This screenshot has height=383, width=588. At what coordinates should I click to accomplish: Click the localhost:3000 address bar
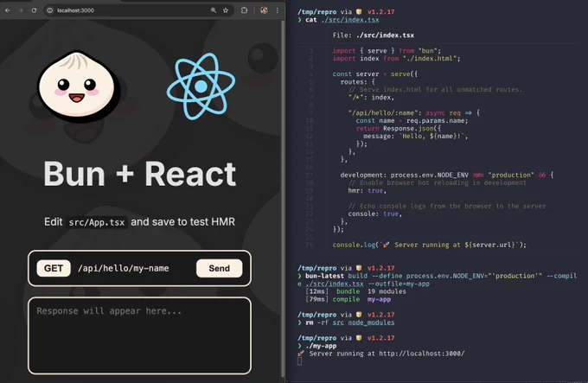tap(138, 10)
